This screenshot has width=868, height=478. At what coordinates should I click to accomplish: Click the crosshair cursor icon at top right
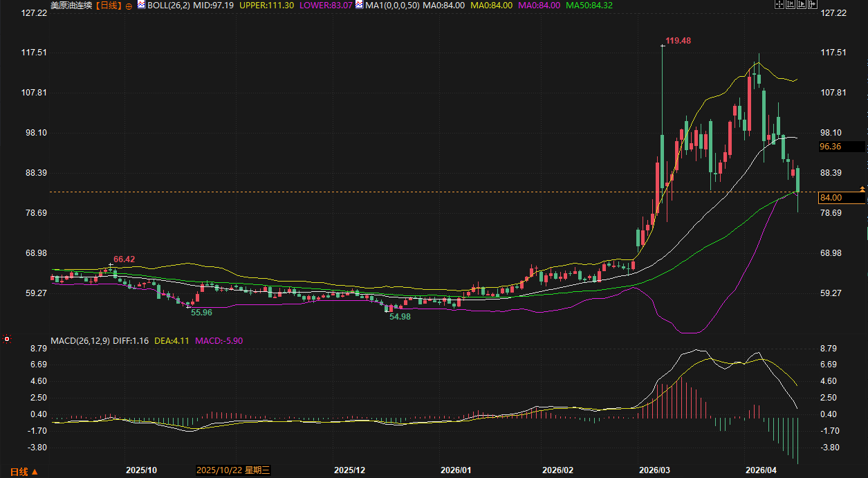pyautogui.click(x=779, y=4)
